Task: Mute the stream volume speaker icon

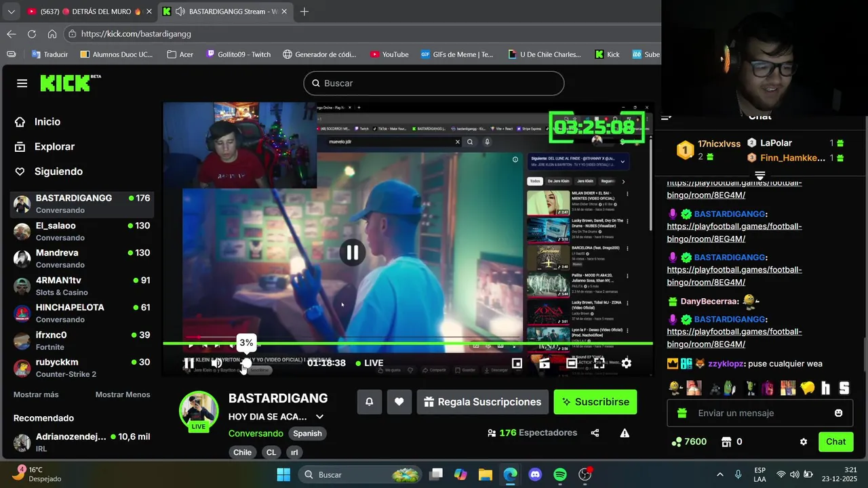Action: coord(216,363)
